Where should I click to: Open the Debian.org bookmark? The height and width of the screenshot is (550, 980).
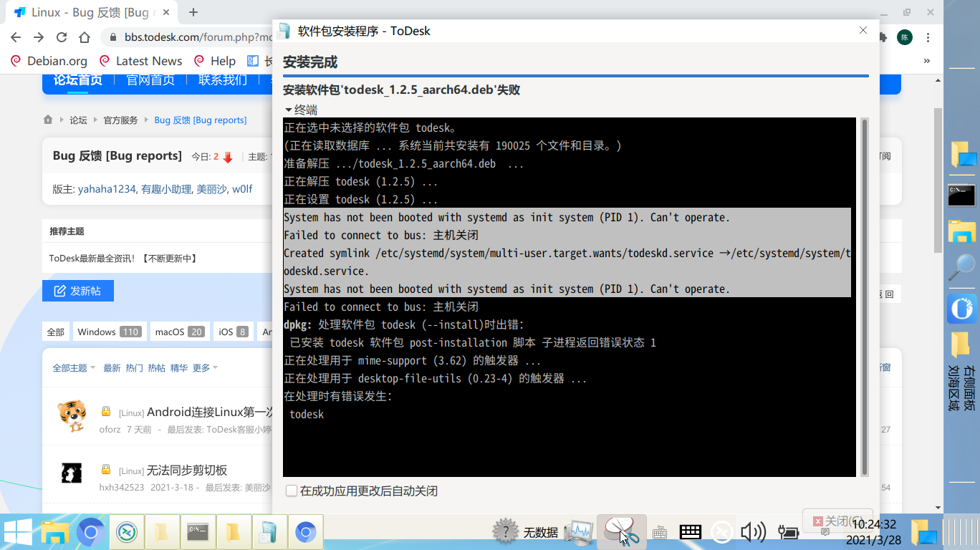coord(49,61)
